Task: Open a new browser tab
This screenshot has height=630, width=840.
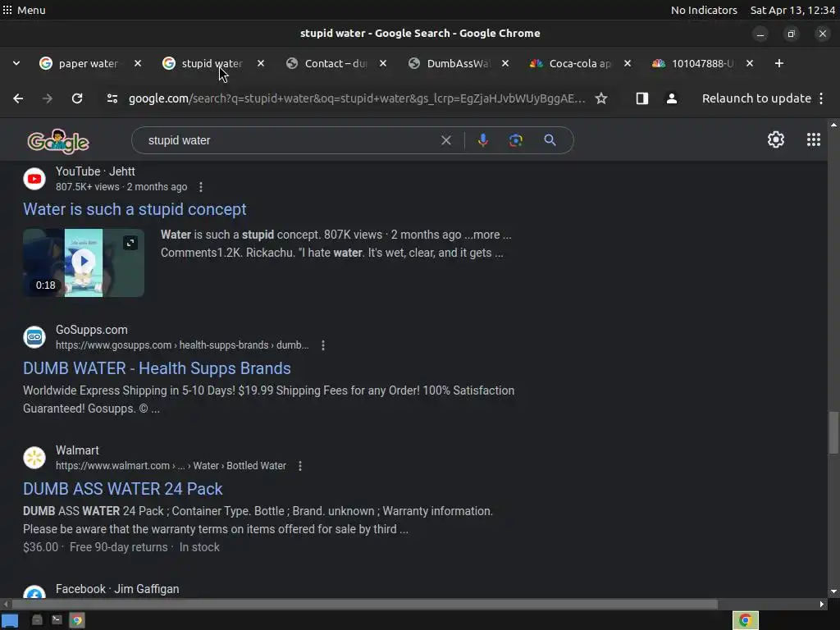Action: pos(779,63)
